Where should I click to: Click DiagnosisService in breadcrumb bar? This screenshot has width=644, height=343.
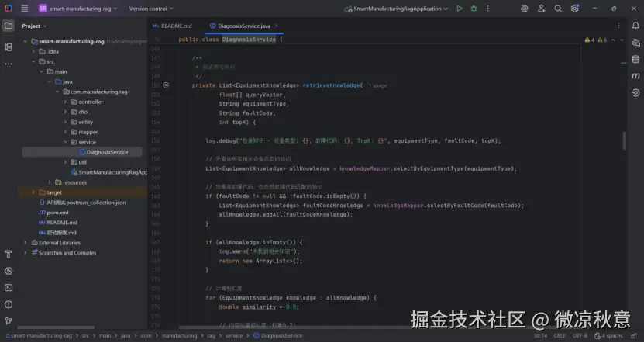pyautogui.click(x=278, y=336)
